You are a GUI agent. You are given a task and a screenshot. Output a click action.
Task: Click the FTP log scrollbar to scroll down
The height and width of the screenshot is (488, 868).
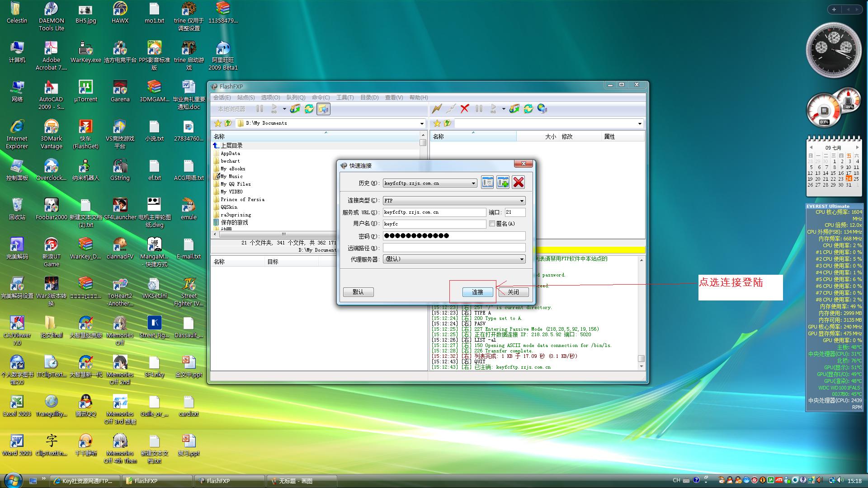[642, 368]
